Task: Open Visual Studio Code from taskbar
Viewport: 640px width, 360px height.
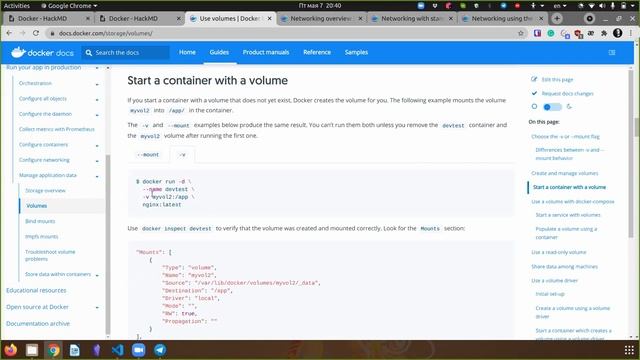Action: click(118, 350)
